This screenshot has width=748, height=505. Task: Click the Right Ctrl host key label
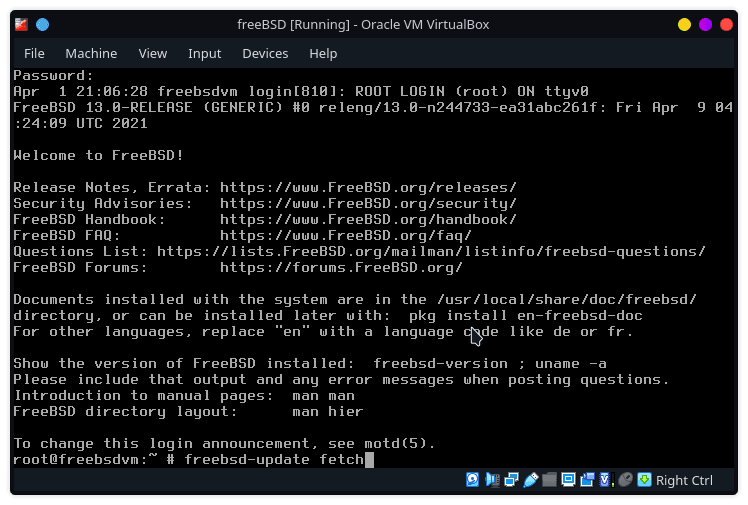pos(684,480)
